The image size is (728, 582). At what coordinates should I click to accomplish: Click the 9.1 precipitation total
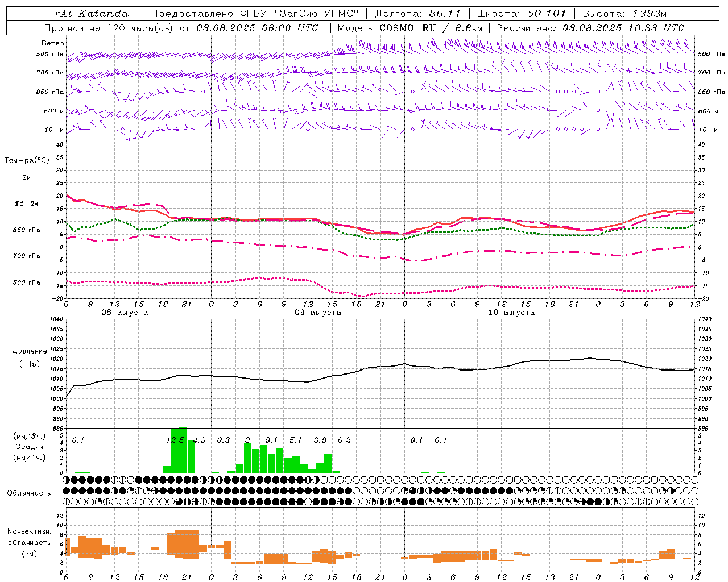(271, 440)
